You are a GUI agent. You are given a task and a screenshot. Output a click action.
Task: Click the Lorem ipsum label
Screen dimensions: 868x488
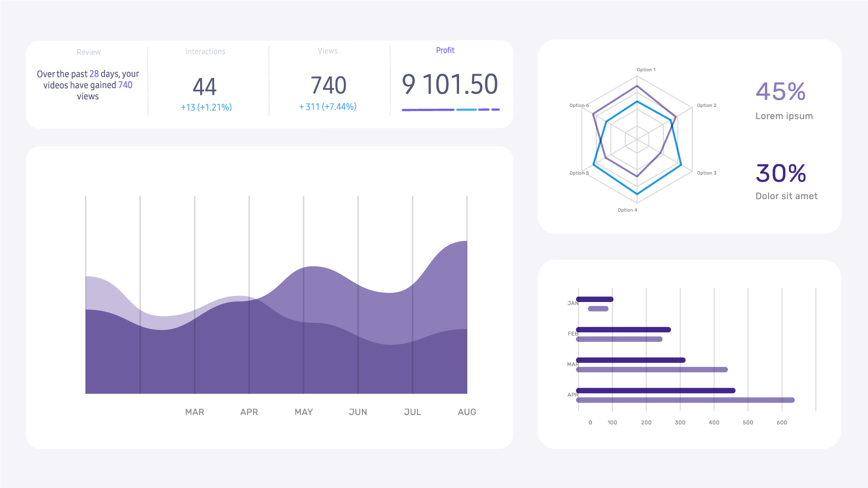point(784,116)
